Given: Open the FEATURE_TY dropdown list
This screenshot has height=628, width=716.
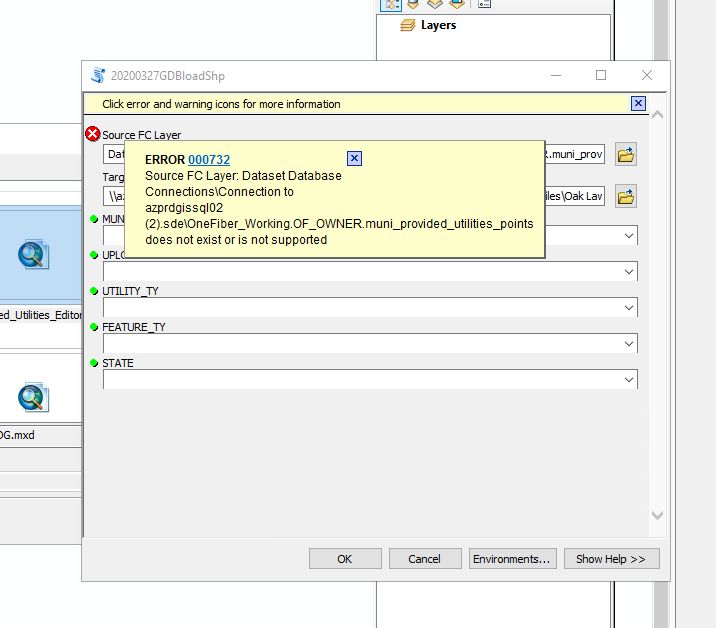Looking at the screenshot, I should 629,344.
